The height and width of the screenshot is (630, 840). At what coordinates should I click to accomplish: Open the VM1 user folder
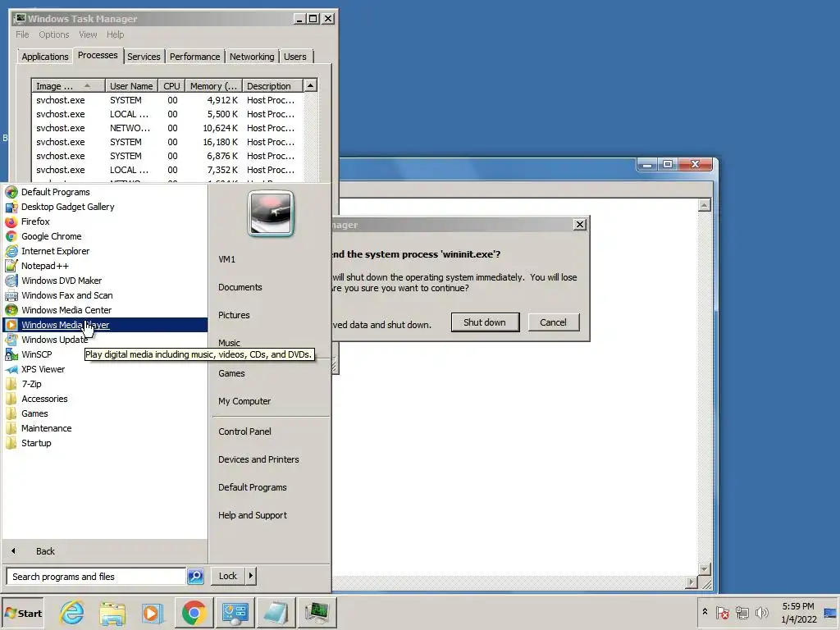(226, 259)
